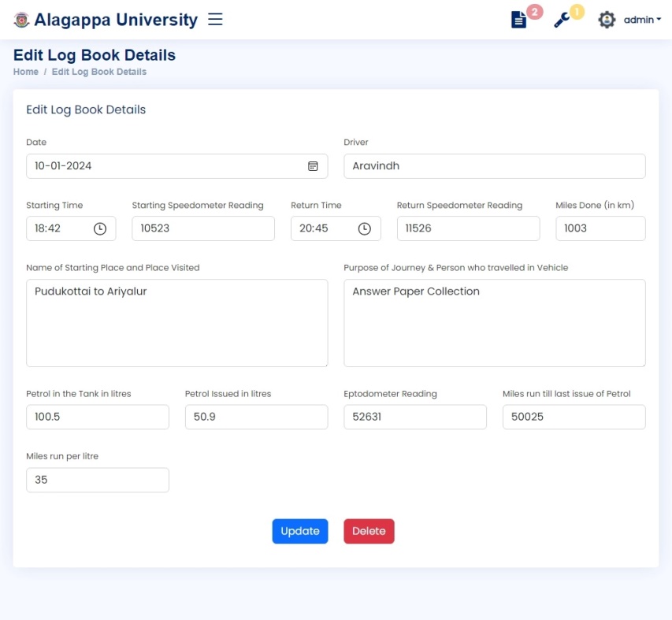Edit Petrol in the Tank 100.5
Screen dimensions: 672x620
tap(98, 417)
